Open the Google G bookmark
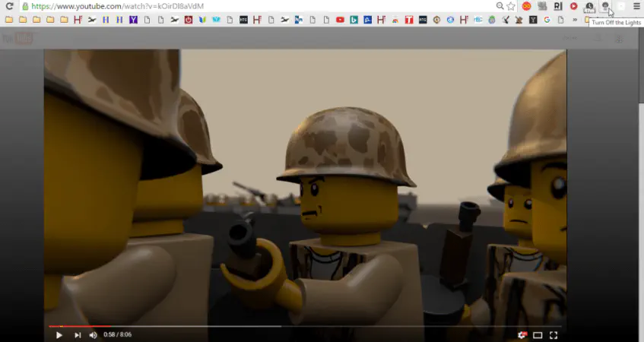This screenshot has height=342, width=644. coord(547,20)
